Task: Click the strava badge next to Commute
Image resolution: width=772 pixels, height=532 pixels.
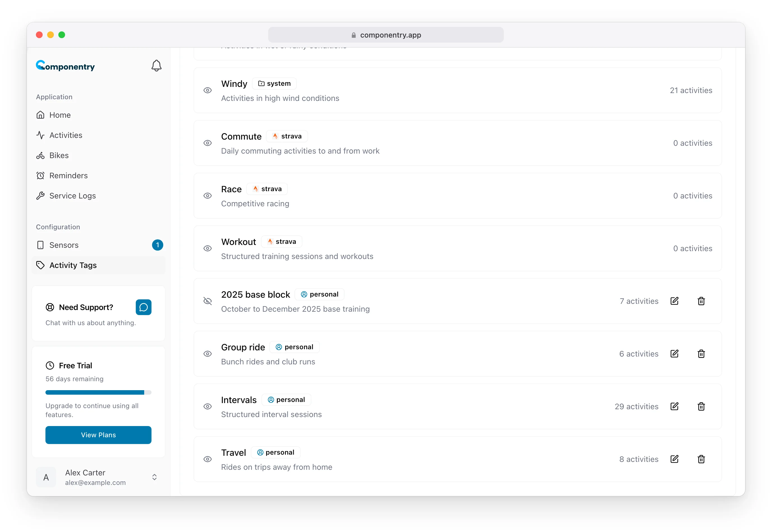Action: [287, 136]
